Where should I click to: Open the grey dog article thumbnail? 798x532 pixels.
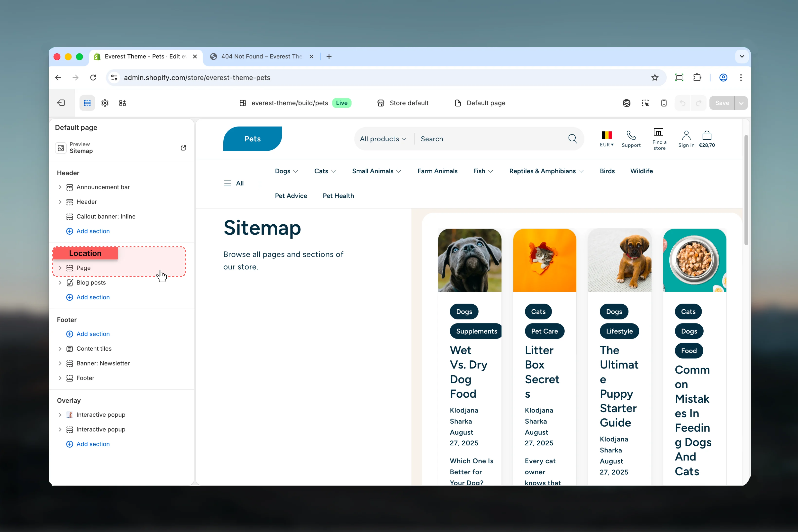(469, 260)
